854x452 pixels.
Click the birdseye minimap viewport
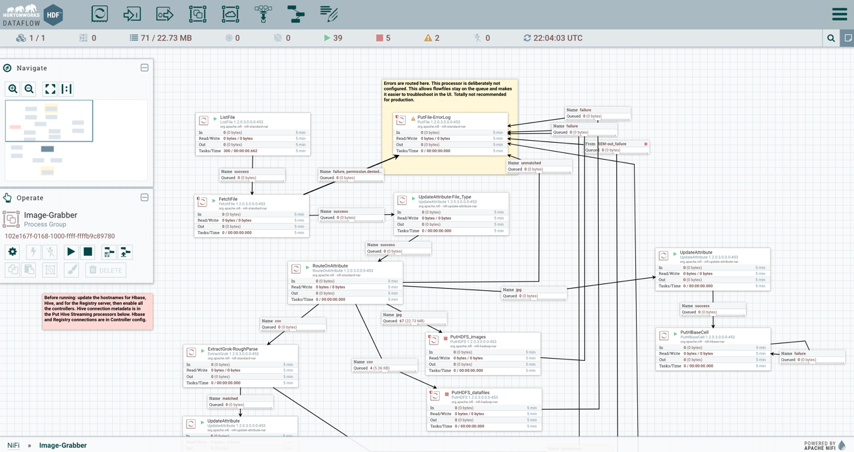(x=49, y=120)
